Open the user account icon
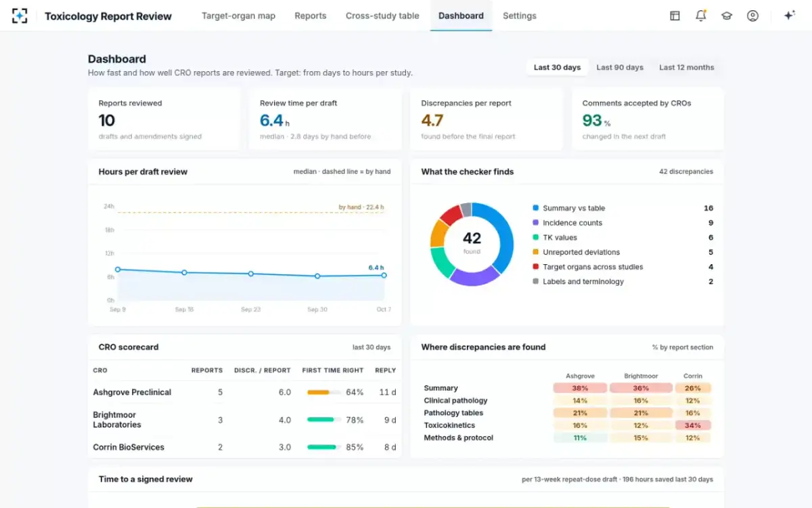Viewport: 812px width, 508px height. point(752,16)
